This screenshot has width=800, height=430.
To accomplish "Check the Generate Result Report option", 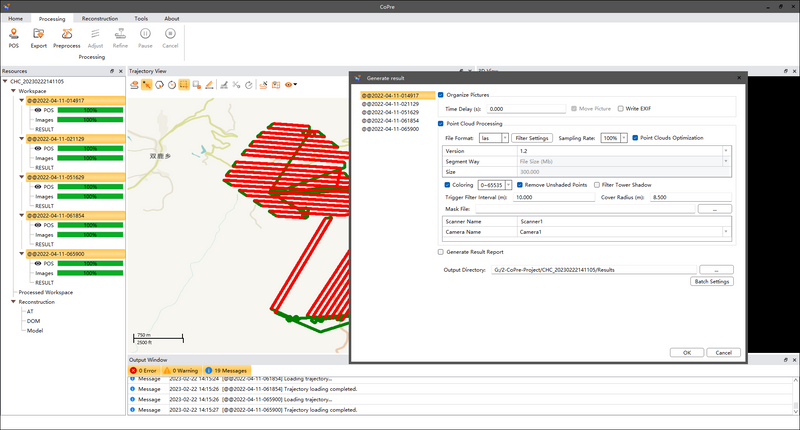I will pyautogui.click(x=441, y=252).
